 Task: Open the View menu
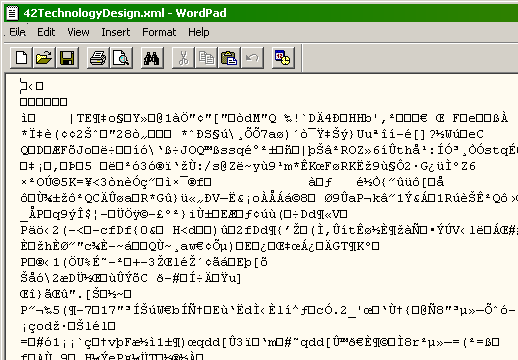[78, 32]
